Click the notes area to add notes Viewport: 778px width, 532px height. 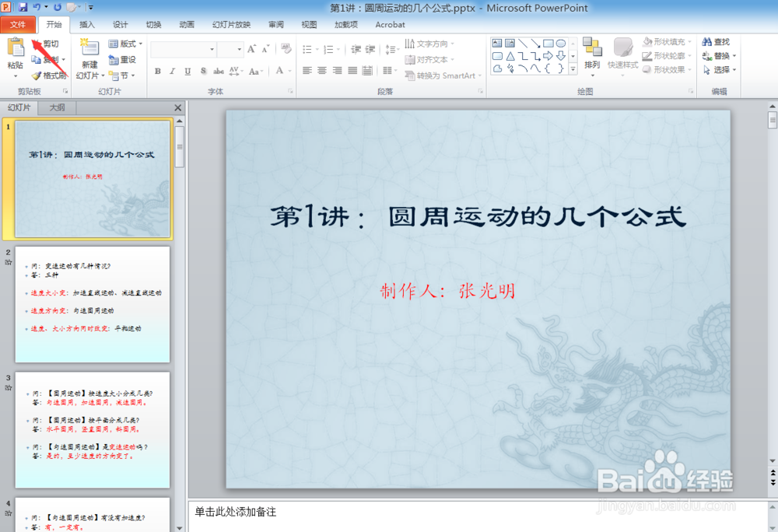click(478, 516)
